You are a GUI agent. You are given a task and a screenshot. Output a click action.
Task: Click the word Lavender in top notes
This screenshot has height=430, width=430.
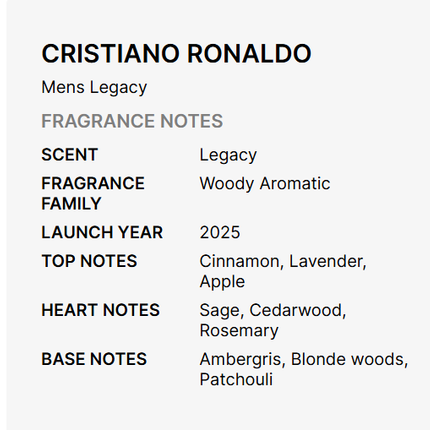[327, 262]
